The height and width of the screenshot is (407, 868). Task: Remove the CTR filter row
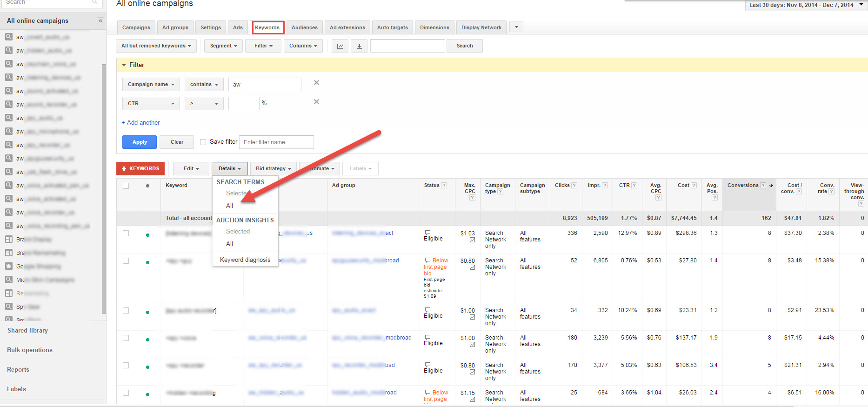tap(316, 102)
